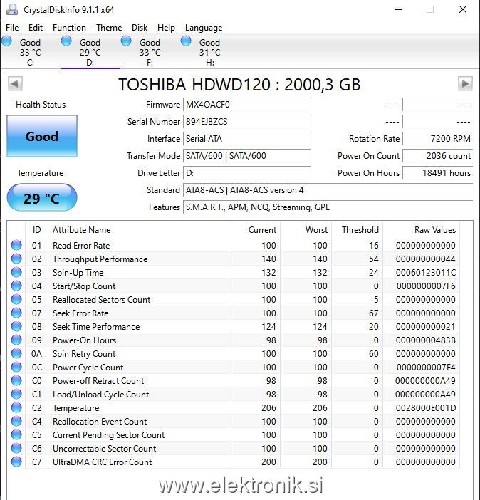The width and height of the screenshot is (480, 500).
Task: Click the Good health status button
Action: click(42, 136)
